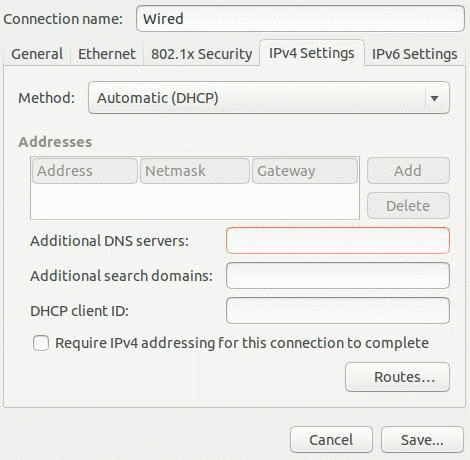Click the Method dropdown arrow

[x=434, y=98]
